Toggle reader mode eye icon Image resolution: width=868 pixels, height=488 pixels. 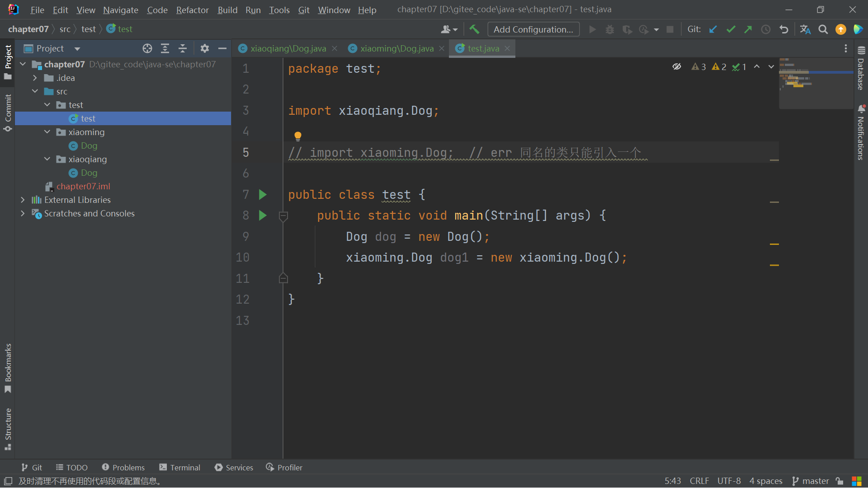coord(676,67)
